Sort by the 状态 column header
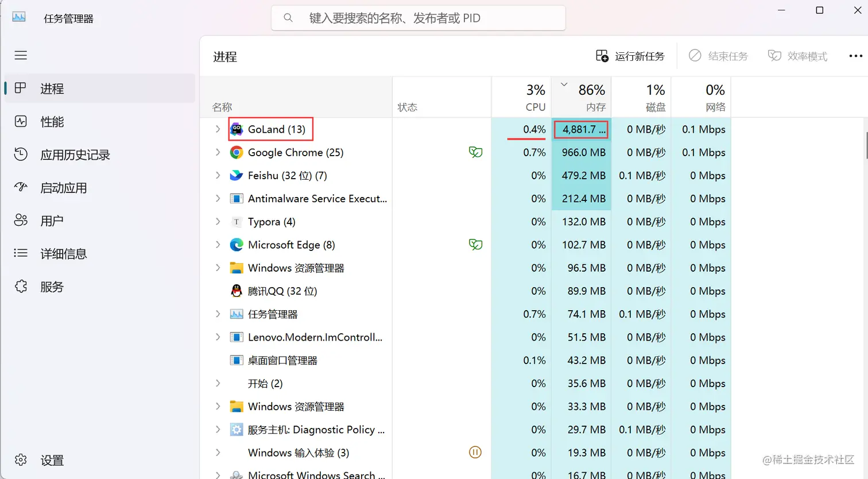 [x=442, y=97]
